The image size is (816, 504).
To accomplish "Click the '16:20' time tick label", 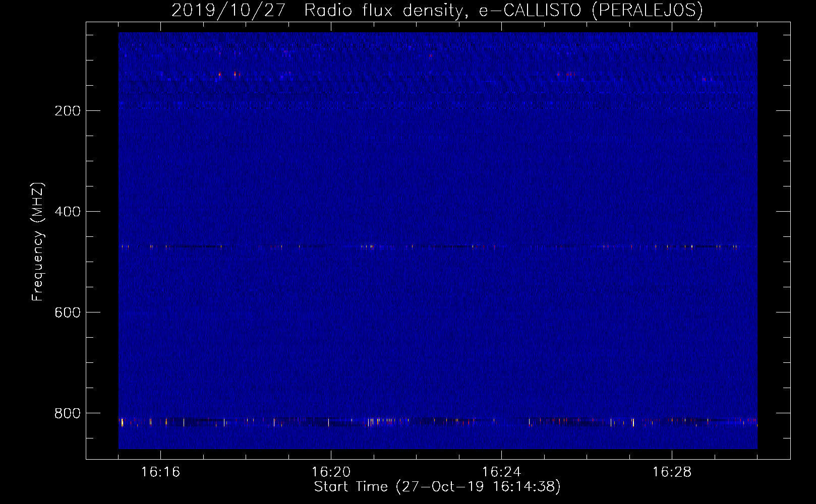I will [331, 472].
